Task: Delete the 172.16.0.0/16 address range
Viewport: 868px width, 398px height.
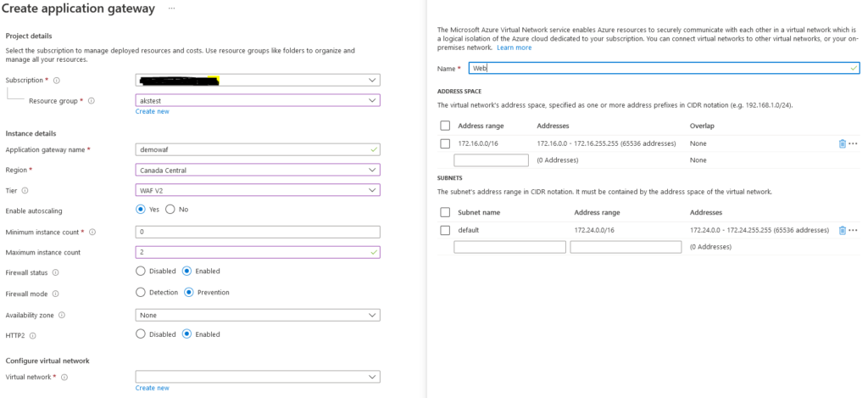Action: (x=842, y=144)
